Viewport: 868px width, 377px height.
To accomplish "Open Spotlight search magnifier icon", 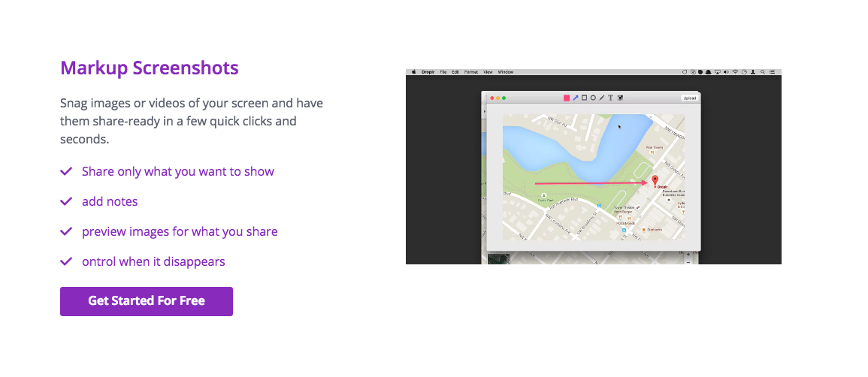I will click(763, 72).
